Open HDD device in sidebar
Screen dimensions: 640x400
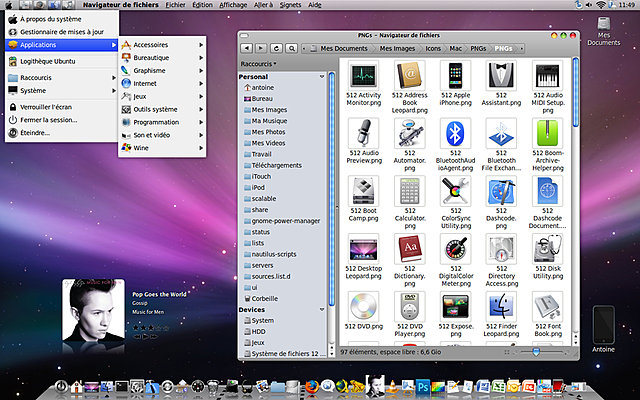[x=258, y=331]
